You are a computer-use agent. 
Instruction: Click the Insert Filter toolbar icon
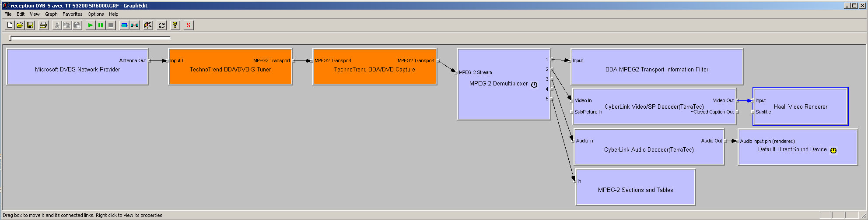coord(124,25)
